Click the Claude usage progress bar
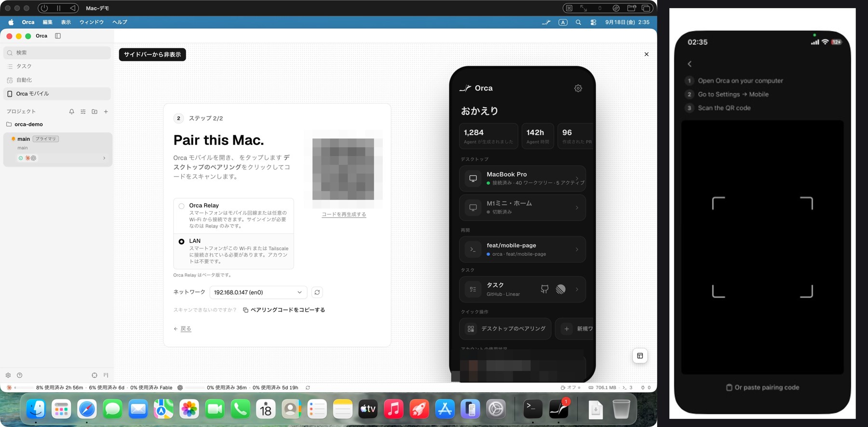The height and width of the screenshot is (427, 868). tap(24, 387)
